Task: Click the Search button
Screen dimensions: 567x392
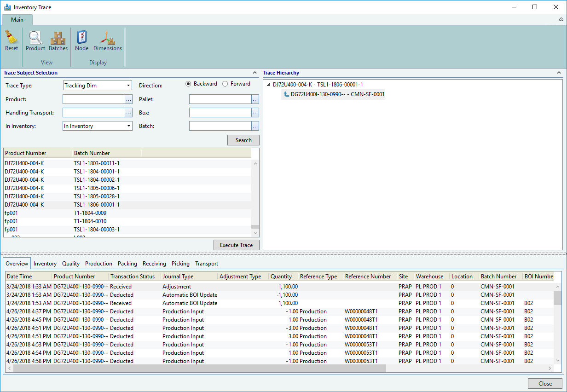Action: tap(243, 140)
